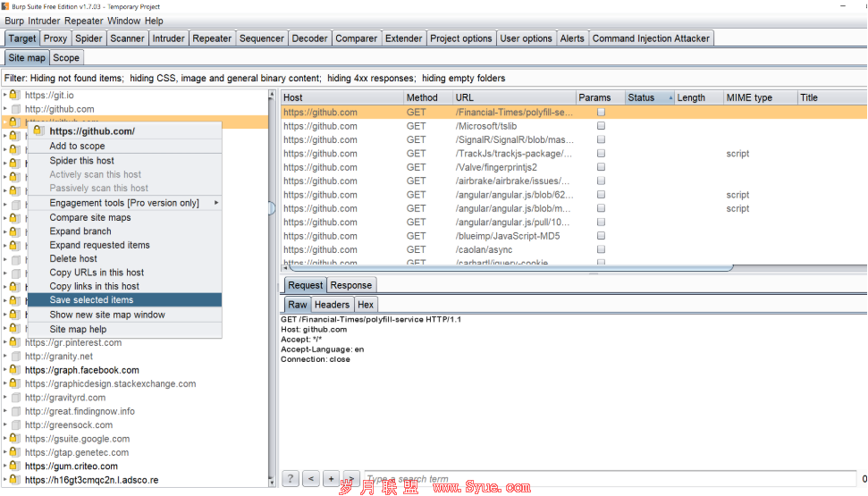Viewport: 868px width, 496px height.
Task: Expand the https://h16gt3cmqc2n.l.adsco.re node
Action: (5, 480)
